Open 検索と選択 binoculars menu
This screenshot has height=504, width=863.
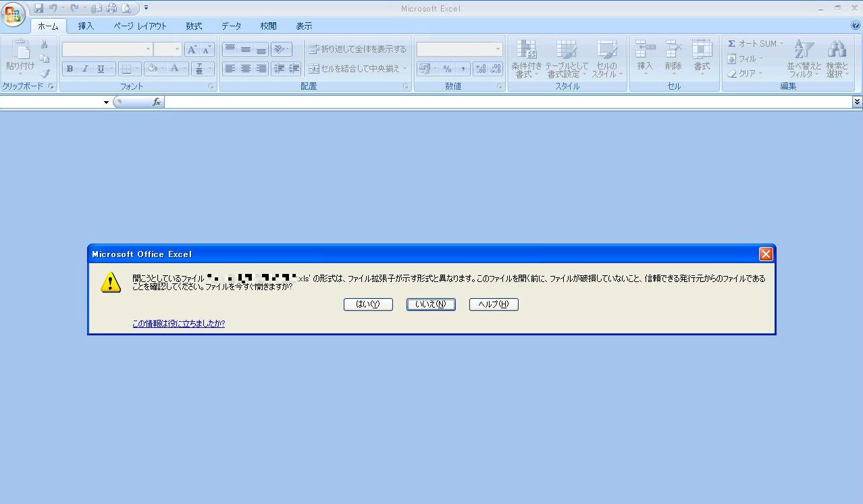click(837, 59)
